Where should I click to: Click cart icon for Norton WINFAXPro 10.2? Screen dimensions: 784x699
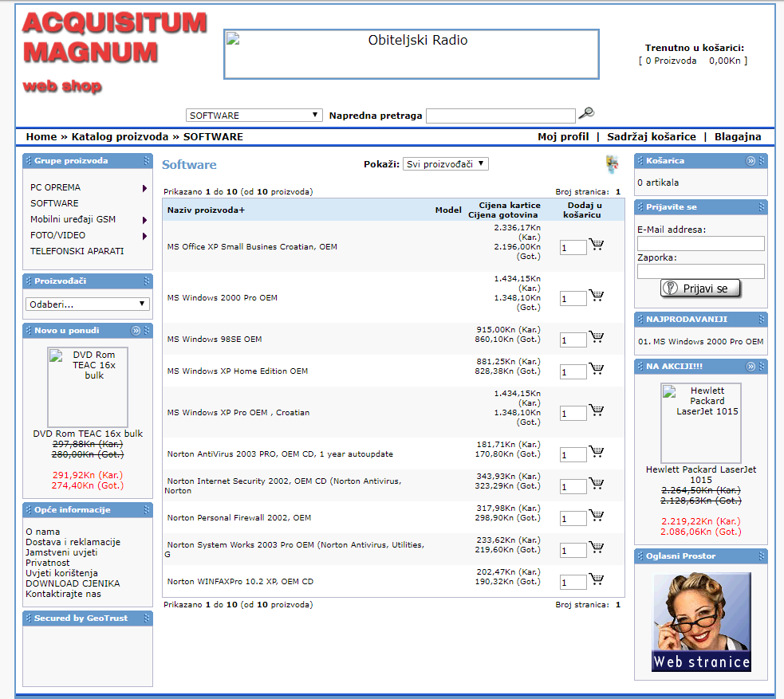[x=596, y=580]
